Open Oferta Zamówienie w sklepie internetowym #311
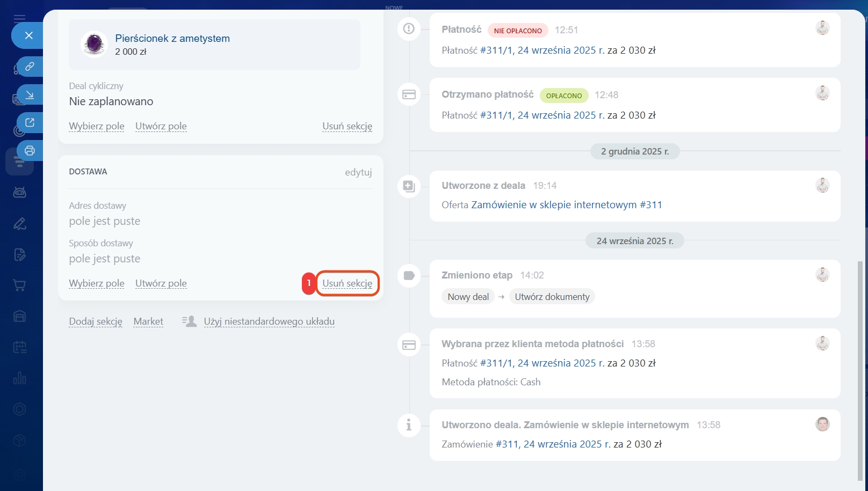 pos(566,205)
